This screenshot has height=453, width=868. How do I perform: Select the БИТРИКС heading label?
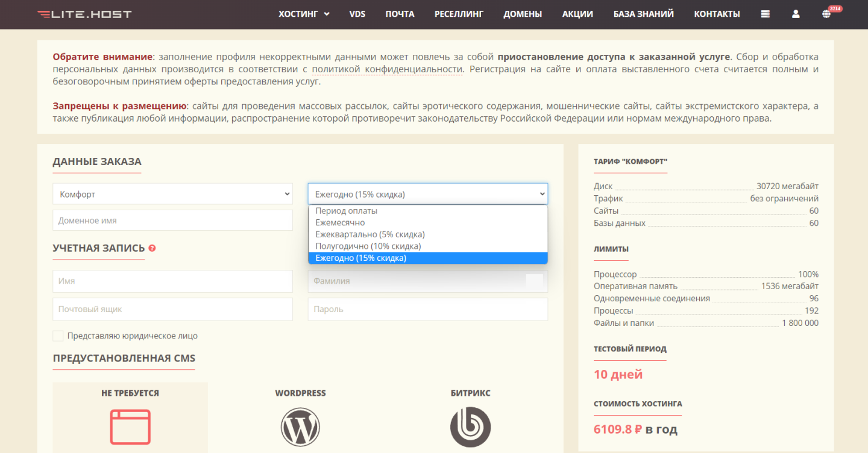click(x=470, y=393)
